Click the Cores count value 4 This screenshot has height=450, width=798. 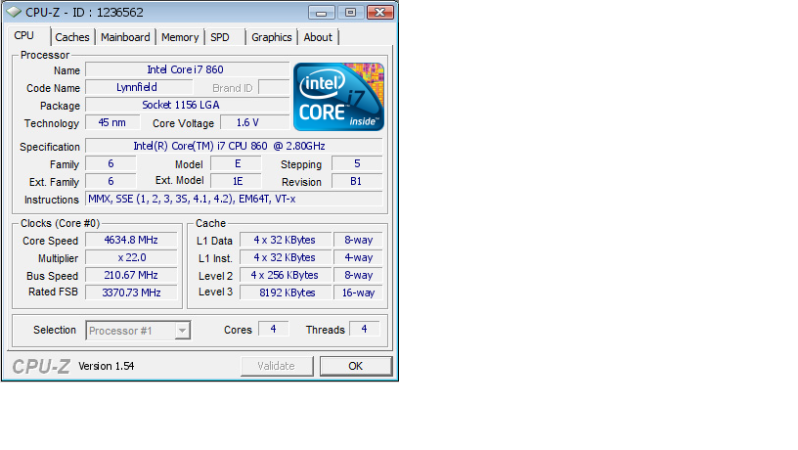tap(273, 329)
